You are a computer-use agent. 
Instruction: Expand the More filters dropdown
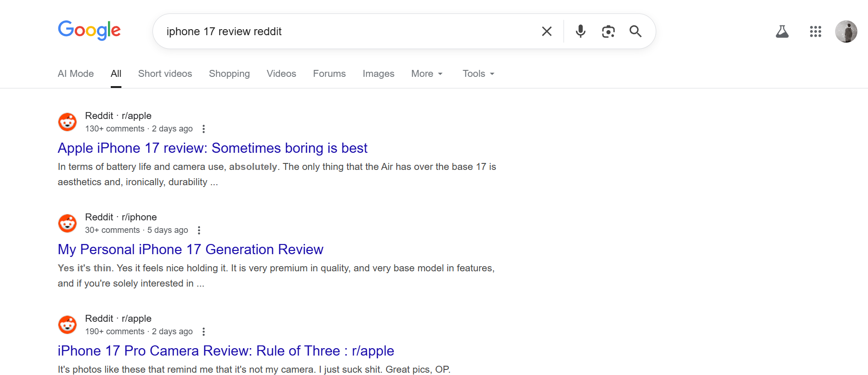(426, 74)
